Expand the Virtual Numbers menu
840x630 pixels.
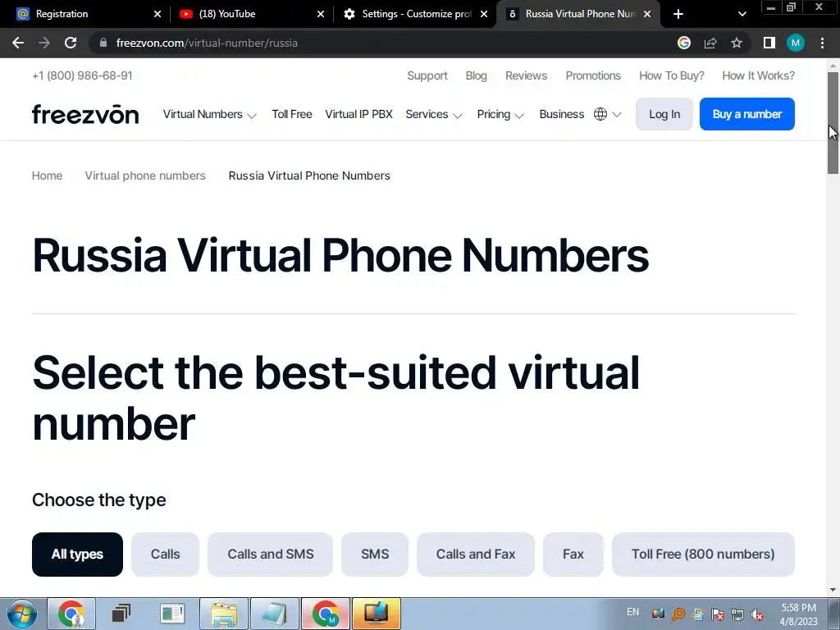tap(209, 114)
